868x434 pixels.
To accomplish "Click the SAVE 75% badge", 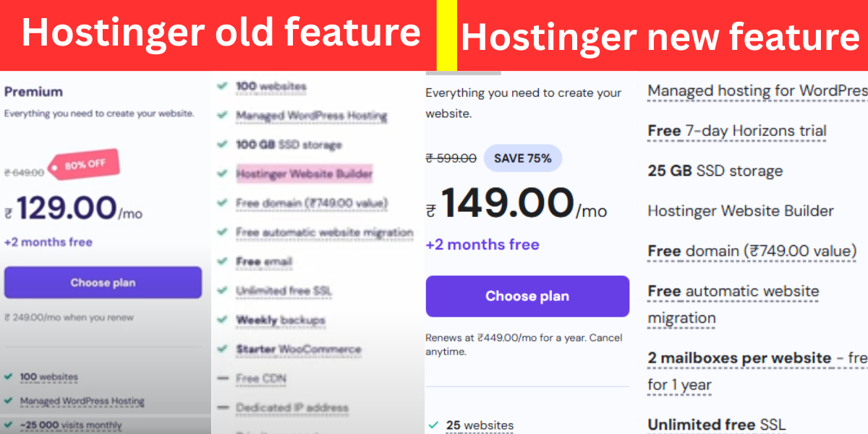I will pyautogui.click(x=522, y=158).
